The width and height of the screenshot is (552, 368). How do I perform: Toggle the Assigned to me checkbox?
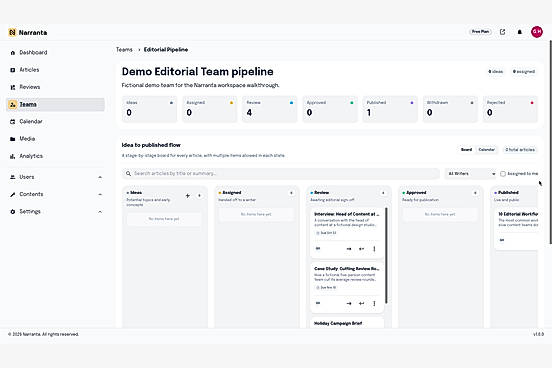503,174
